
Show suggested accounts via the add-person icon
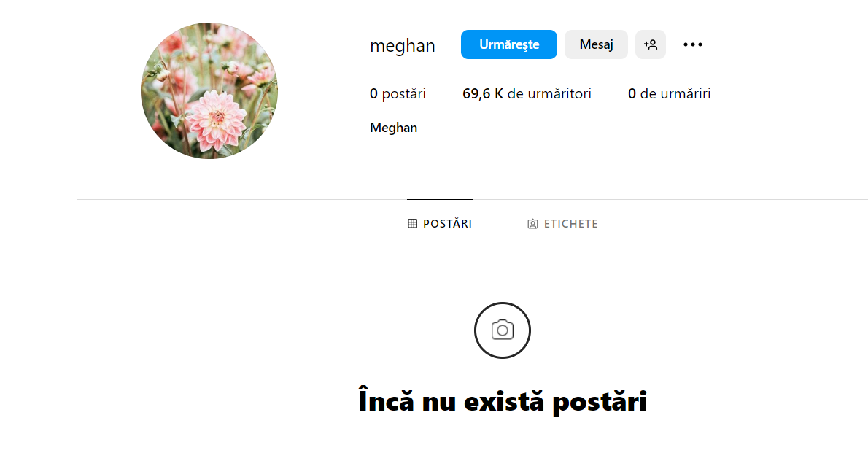(x=650, y=44)
